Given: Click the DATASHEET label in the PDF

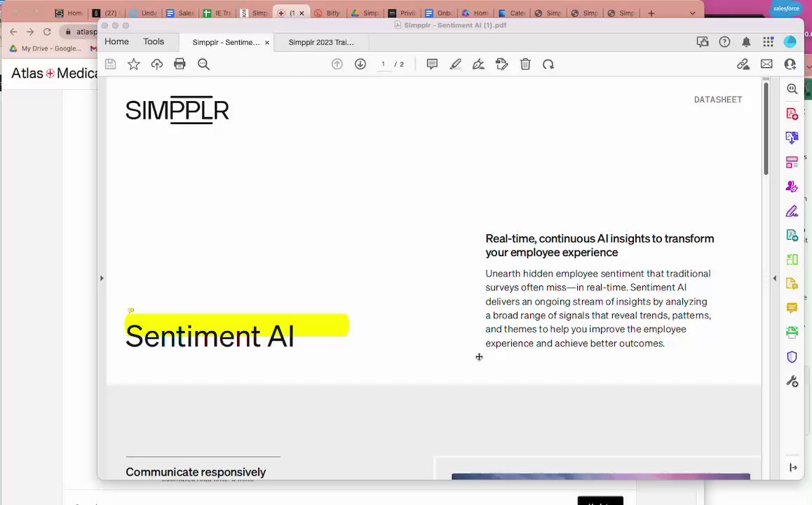Looking at the screenshot, I should pos(718,100).
